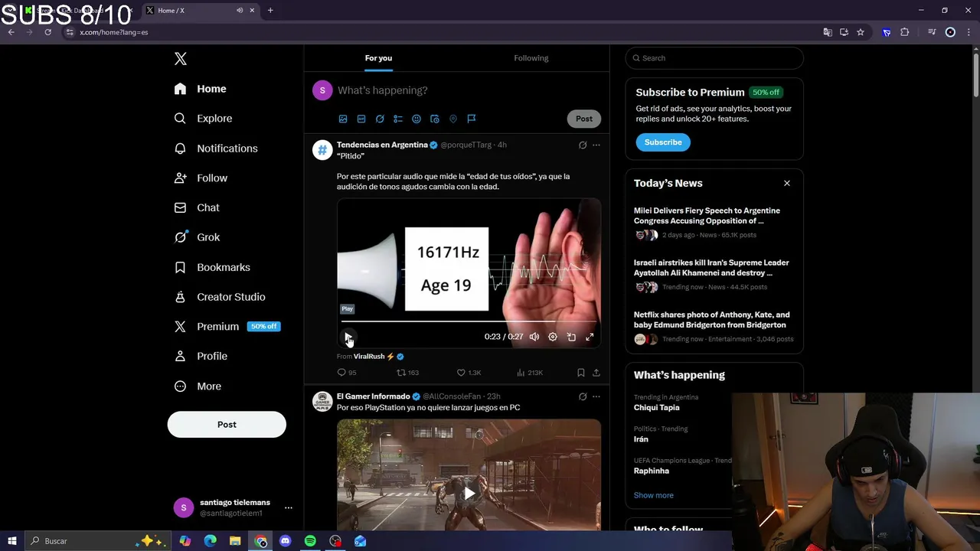Image resolution: width=980 pixels, height=551 pixels.
Task: Open El Gamer Informado profile avatar
Action: click(322, 401)
